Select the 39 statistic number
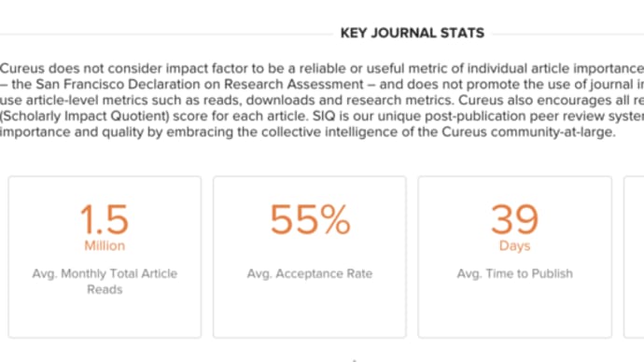The image size is (644, 362). click(x=514, y=219)
